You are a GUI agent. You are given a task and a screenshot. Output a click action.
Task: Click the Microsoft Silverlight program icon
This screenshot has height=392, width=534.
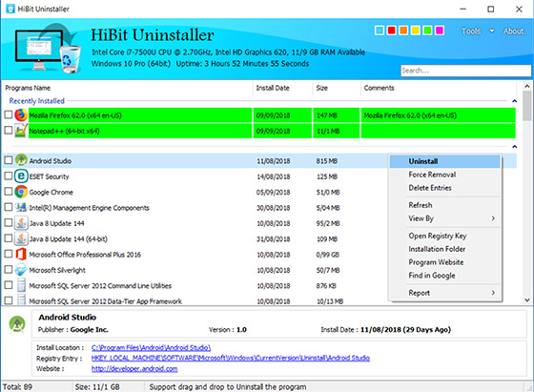(21, 270)
